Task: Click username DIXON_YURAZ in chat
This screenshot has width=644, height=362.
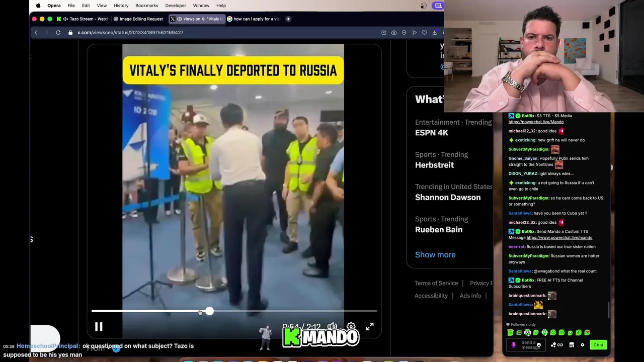Action: coord(523,173)
